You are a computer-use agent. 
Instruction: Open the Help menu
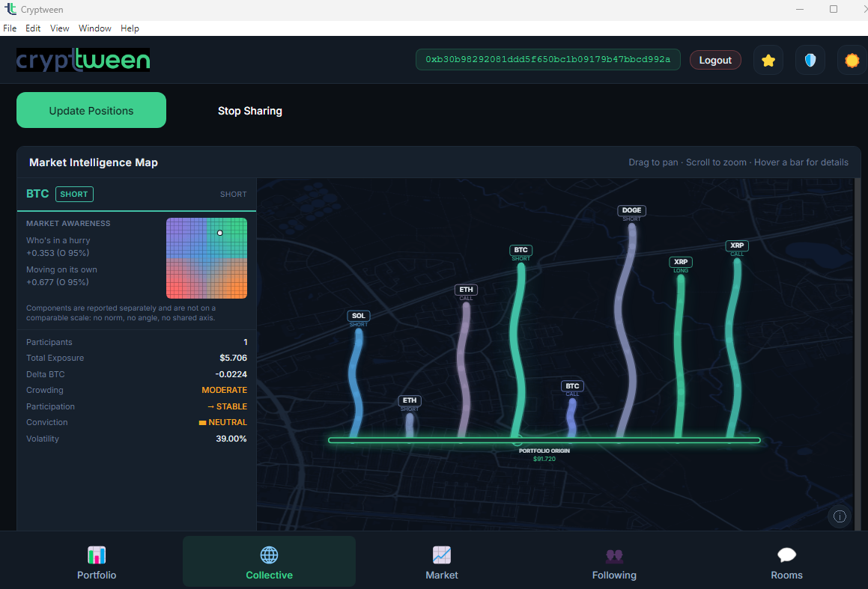click(x=130, y=28)
